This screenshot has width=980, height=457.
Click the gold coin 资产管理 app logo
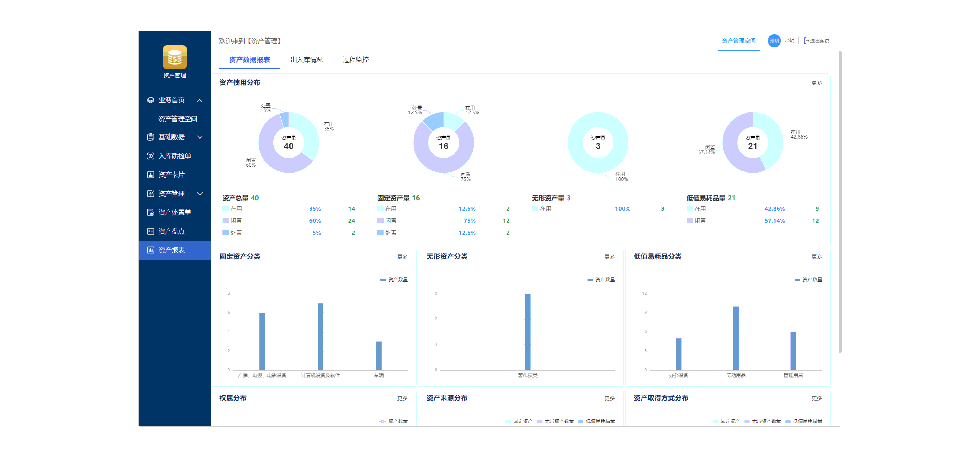175,57
